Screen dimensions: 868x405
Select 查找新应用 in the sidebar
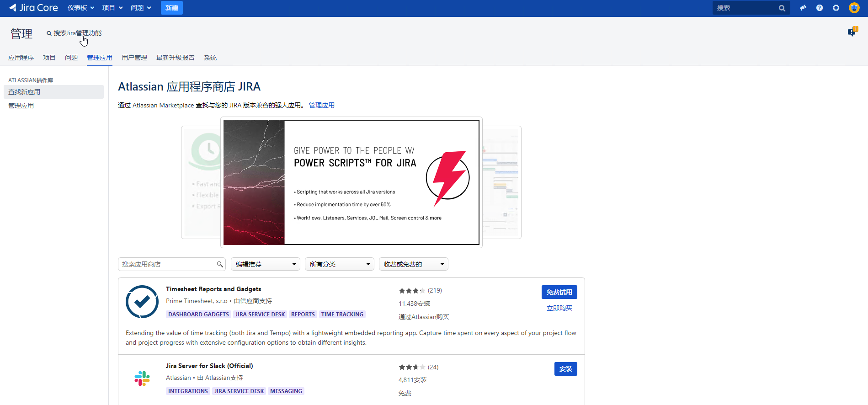[53, 92]
